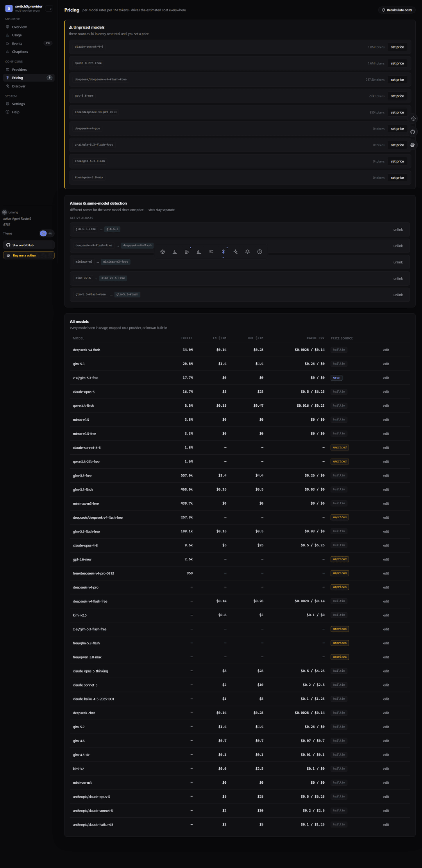Open the Events list icon in floating dock
422x868 pixels.
pos(187,252)
